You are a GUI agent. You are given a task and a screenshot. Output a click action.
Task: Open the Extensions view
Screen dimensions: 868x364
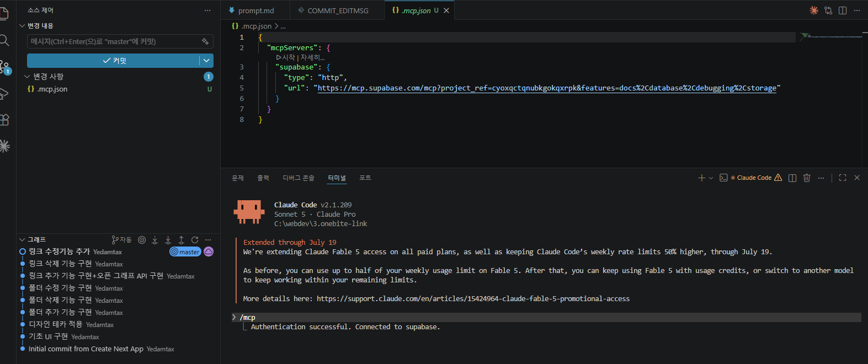(4, 120)
